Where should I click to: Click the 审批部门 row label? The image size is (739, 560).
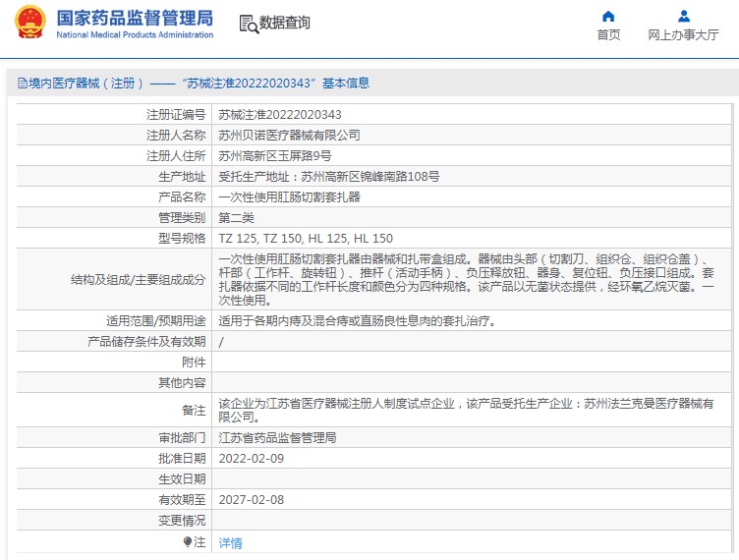click(183, 438)
